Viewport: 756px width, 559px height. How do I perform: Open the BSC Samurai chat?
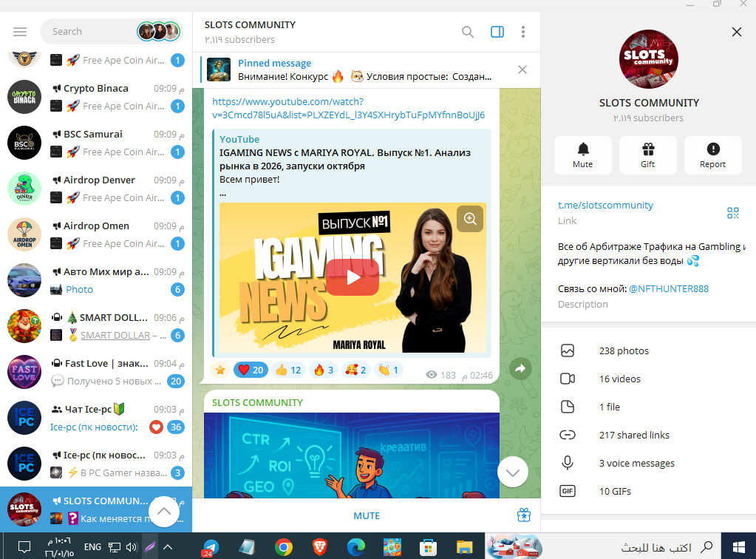point(96,143)
